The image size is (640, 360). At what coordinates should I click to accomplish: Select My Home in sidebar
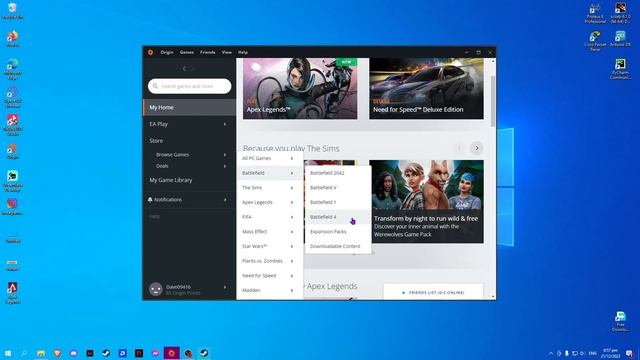pyautogui.click(x=189, y=107)
